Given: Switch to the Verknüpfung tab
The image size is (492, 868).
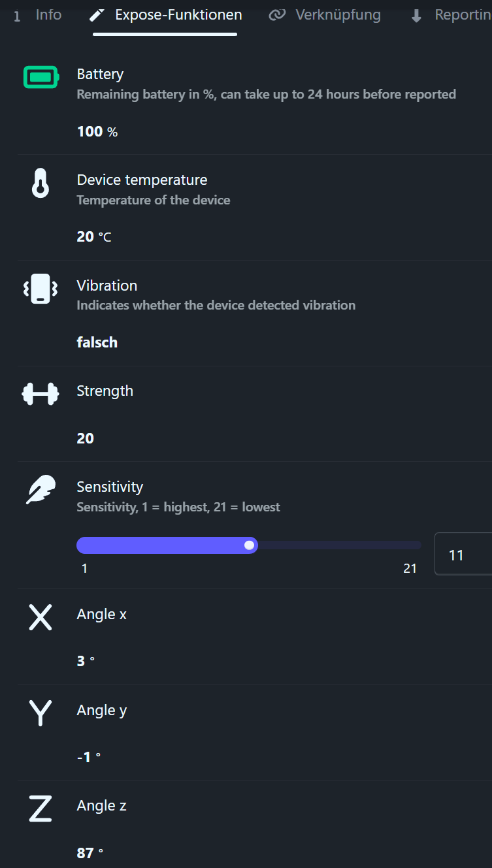Looking at the screenshot, I should (x=337, y=15).
